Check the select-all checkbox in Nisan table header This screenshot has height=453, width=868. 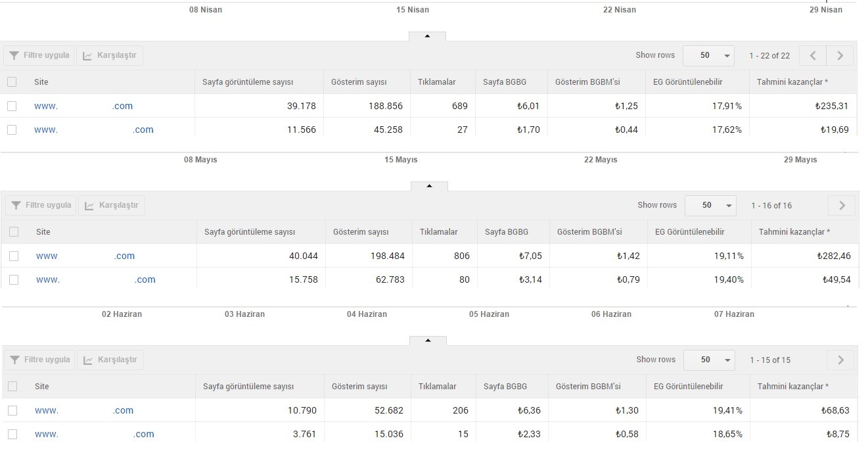pyautogui.click(x=12, y=82)
